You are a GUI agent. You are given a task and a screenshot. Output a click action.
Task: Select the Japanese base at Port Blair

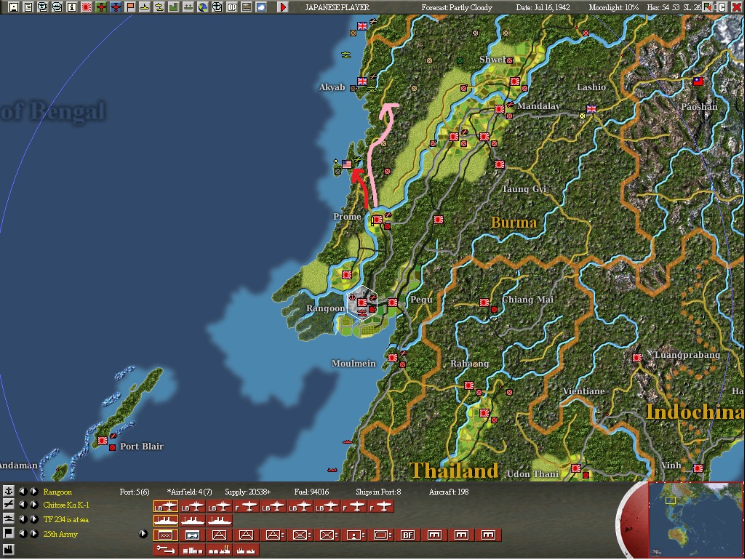click(x=102, y=441)
